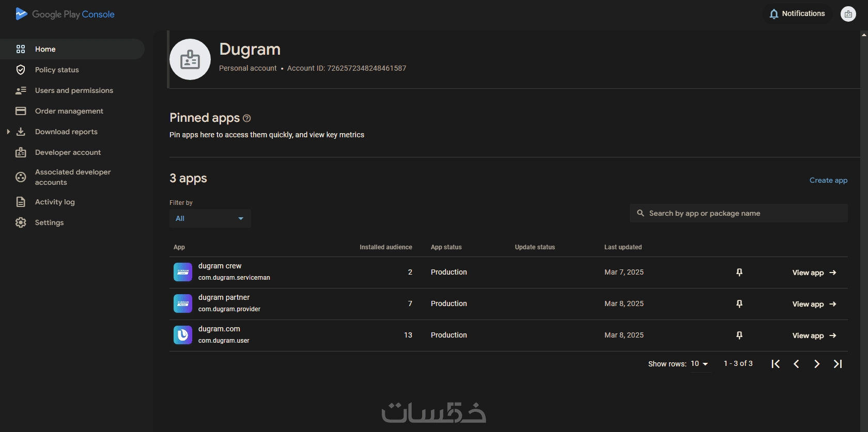Click the scrollbar up arrow at right edge
Screen dimensions: 868x432
coord(864,35)
